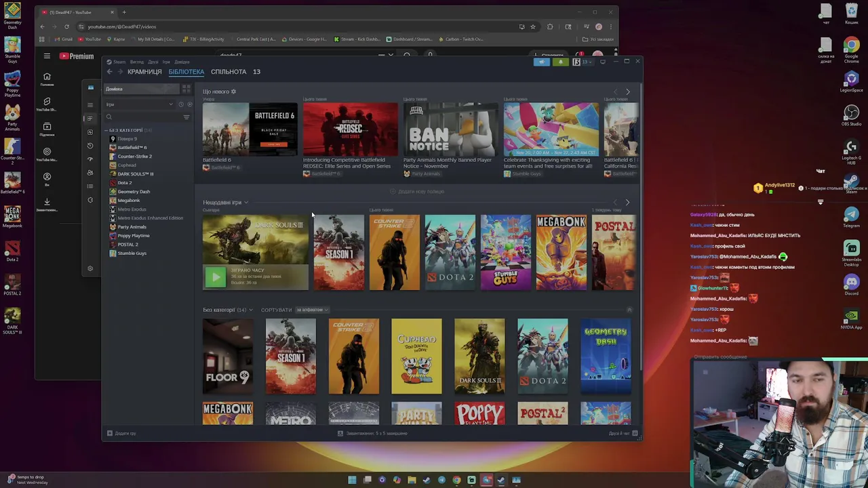
Task: Switch to the БІБЛІОТЕКА tab in Steam
Action: point(186,72)
